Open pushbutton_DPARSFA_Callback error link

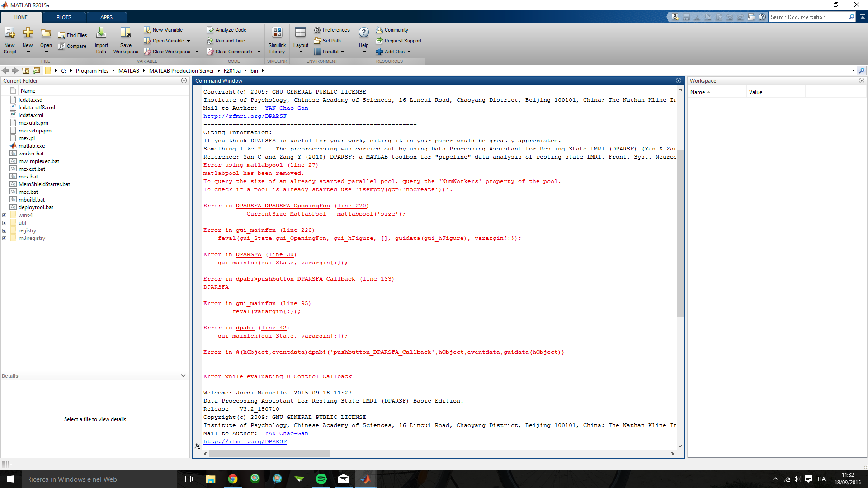295,279
